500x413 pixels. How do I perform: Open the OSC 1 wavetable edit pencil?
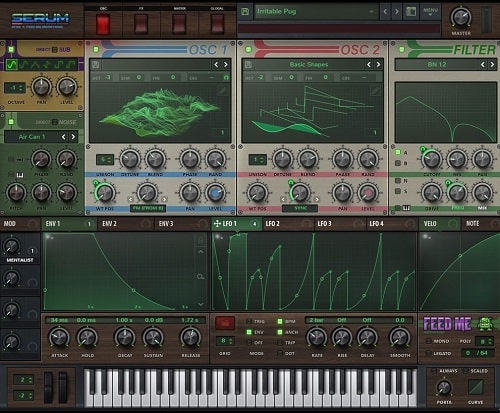(x=222, y=90)
